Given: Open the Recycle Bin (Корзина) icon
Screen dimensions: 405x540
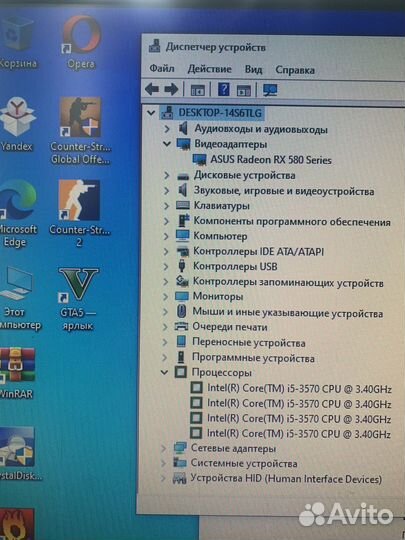Looking at the screenshot, I should [x=17, y=41].
